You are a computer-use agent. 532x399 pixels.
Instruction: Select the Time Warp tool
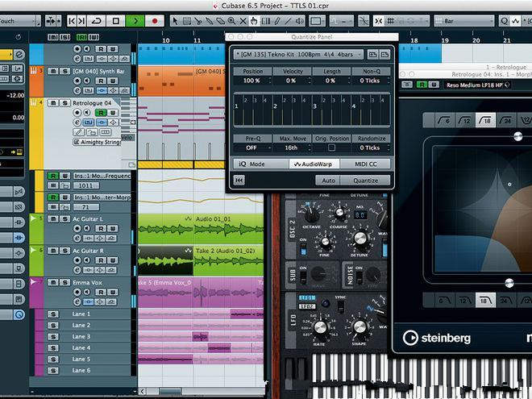266,21
